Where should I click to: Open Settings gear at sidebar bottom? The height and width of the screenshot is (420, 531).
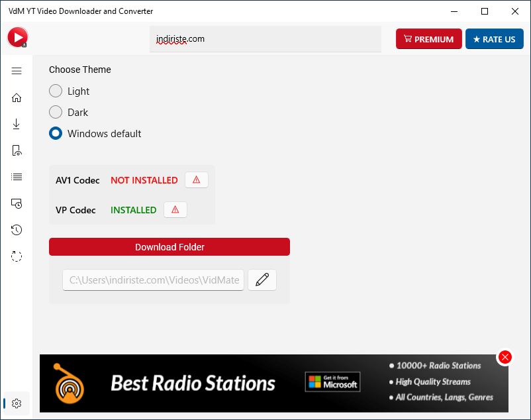click(17, 403)
